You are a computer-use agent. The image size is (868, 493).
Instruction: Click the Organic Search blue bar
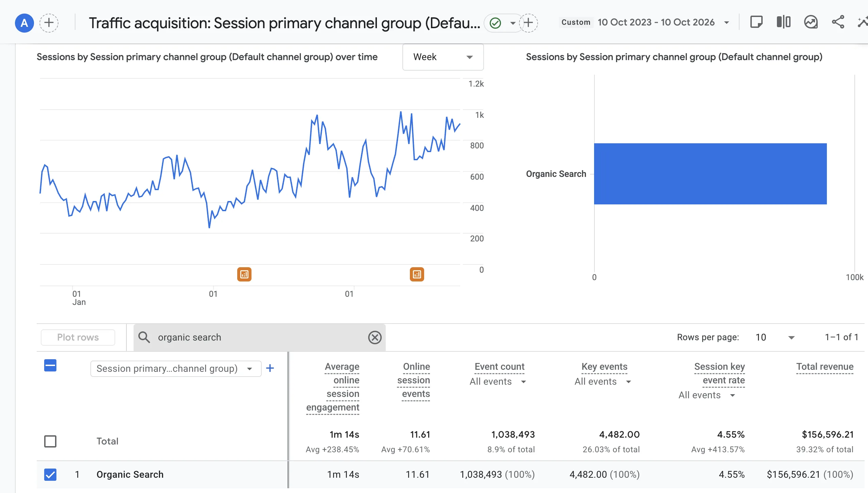(710, 174)
